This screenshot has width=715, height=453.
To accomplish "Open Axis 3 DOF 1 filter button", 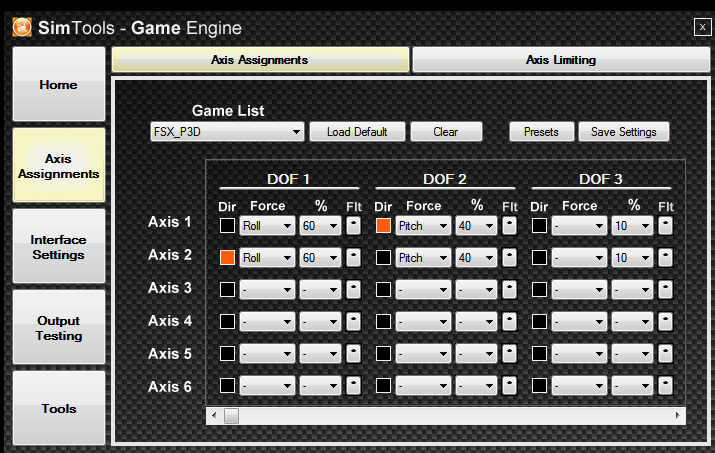I will (x=353, y=290).
